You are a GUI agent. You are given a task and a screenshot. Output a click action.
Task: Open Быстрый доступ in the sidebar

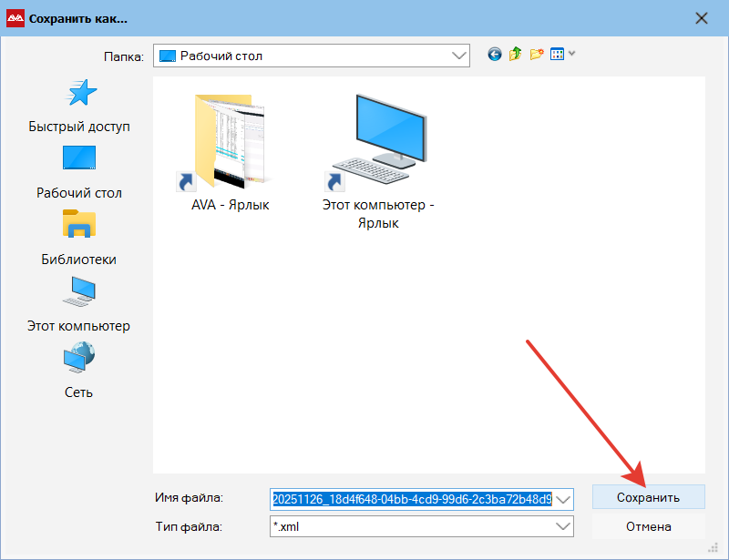(x=79, y=105)
